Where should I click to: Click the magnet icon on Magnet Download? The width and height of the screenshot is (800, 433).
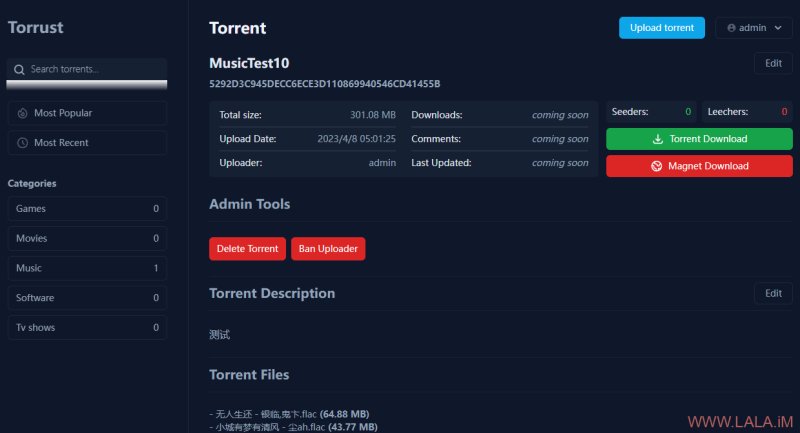pyautogui.click(x=657, y=166)
